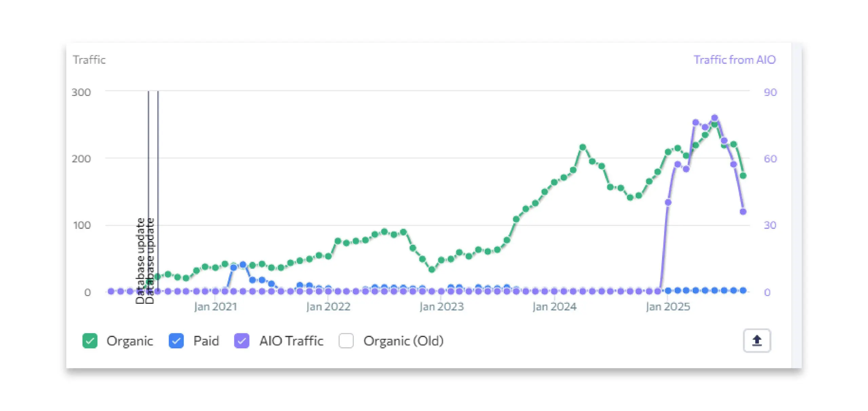Disable the Paid traffic checkbox
868x411 pixels.
[x=176, y=341]
